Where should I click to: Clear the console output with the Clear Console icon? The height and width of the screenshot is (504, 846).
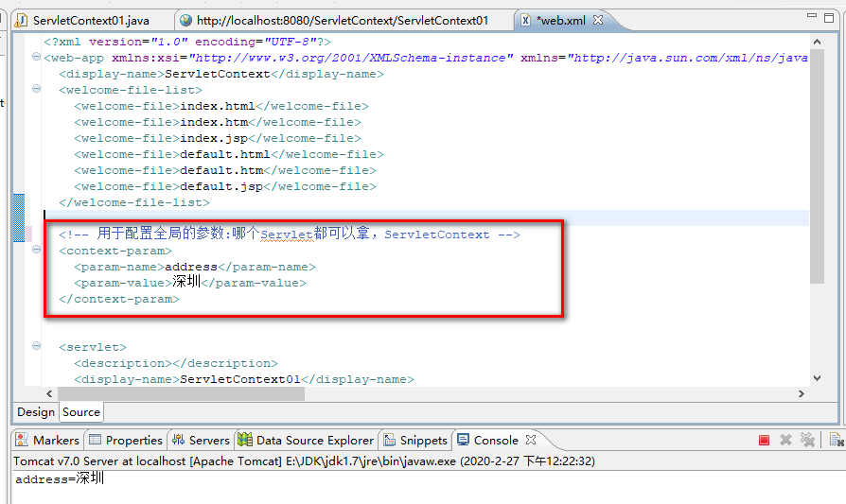(837, 440)
